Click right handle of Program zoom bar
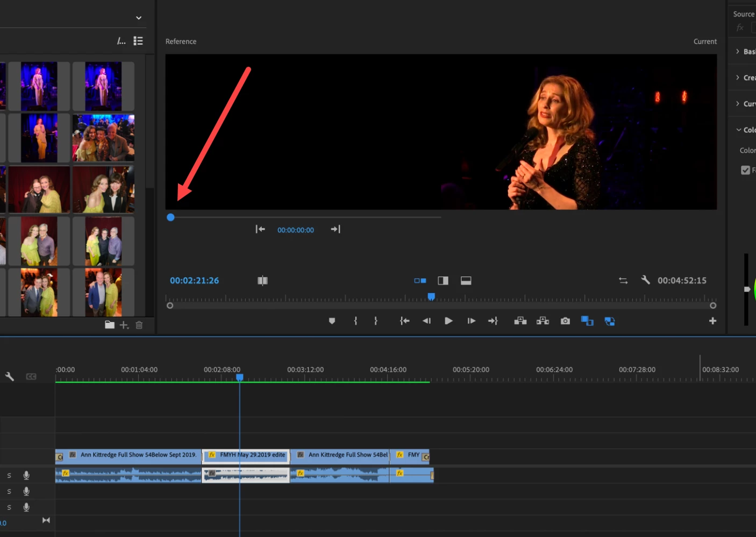756x537 pixels. pyautogui.click(x=713, y=306)
